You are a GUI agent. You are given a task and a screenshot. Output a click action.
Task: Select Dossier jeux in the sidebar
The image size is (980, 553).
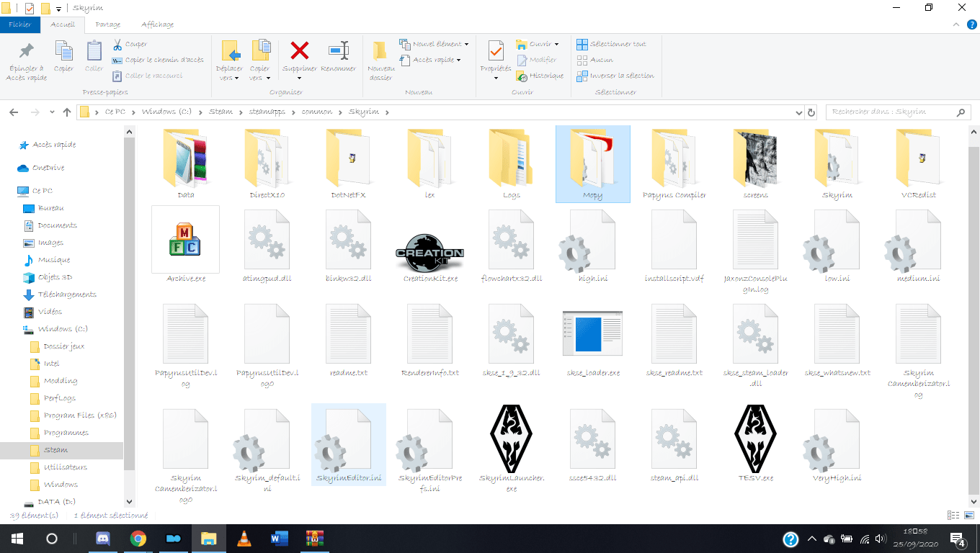coord(58,346)
